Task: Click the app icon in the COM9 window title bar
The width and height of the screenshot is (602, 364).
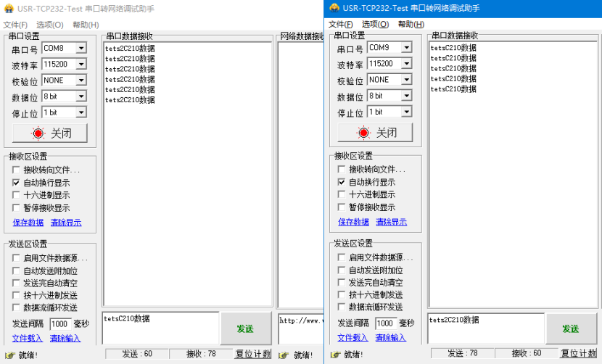Action: tap(334, 8)
